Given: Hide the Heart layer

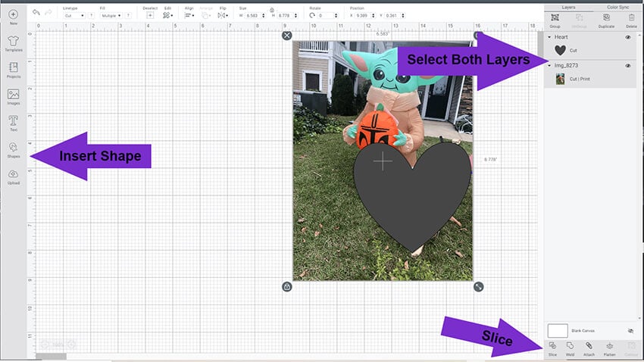Looking at the screenshot, I should pos(628,37).
